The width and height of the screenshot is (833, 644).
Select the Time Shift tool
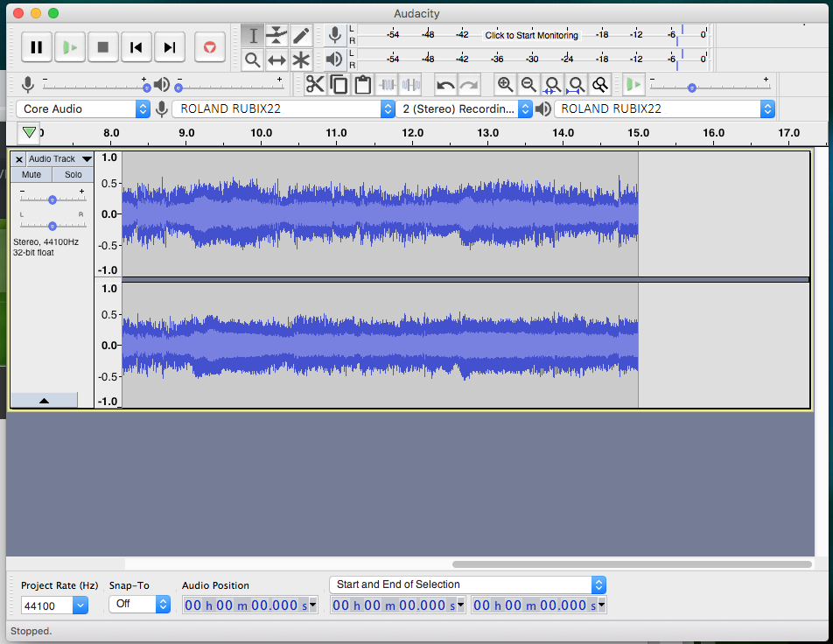pos(276,59)
